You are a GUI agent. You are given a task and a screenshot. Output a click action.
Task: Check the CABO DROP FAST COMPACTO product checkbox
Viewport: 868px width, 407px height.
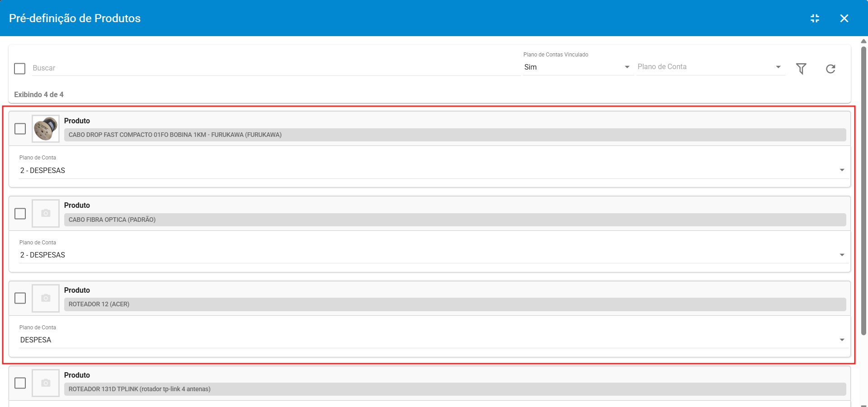(20, 129)
